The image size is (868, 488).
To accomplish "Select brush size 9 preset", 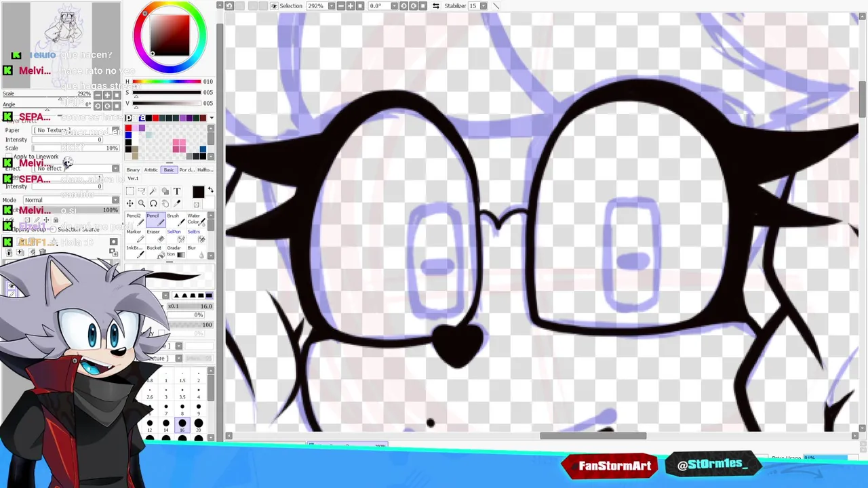I will coord(199,409).
